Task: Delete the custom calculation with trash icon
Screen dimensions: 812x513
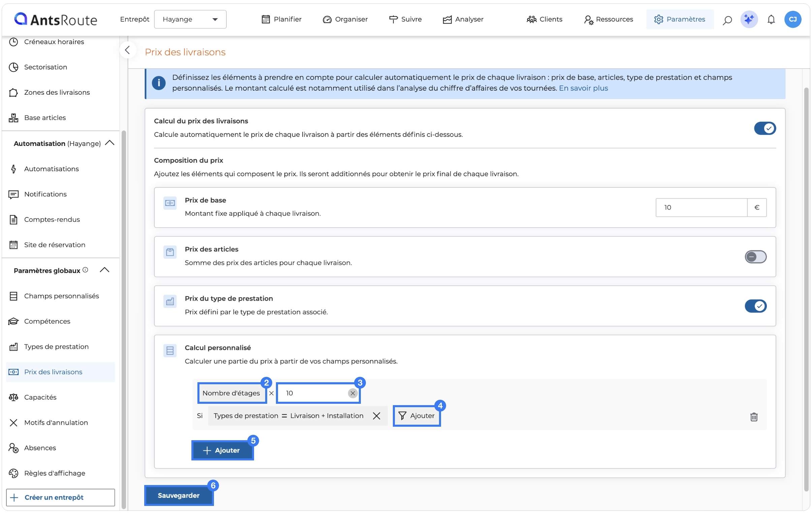Action: (754, 417)
